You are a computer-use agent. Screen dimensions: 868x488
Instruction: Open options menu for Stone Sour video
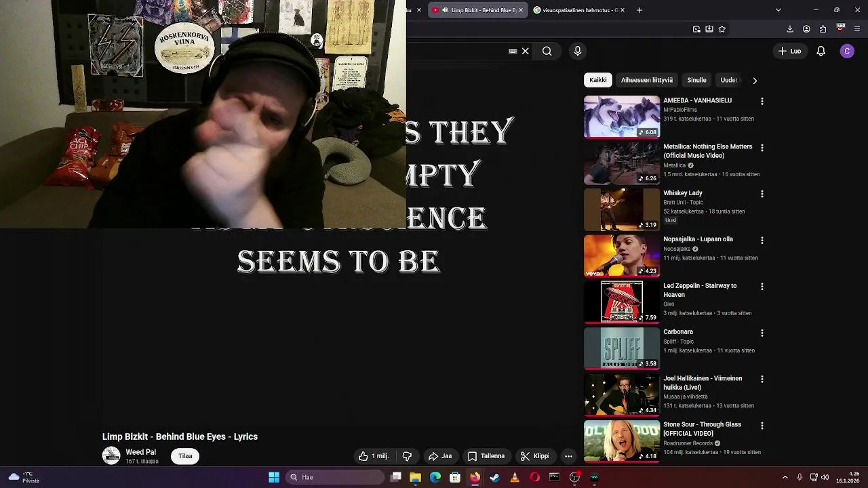(x=762, y=426)
